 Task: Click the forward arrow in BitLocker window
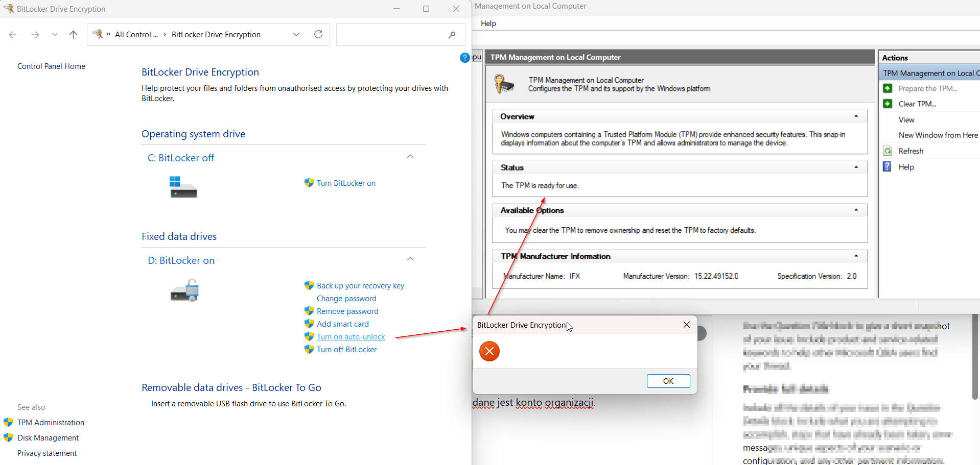click(x=35, y=35)
